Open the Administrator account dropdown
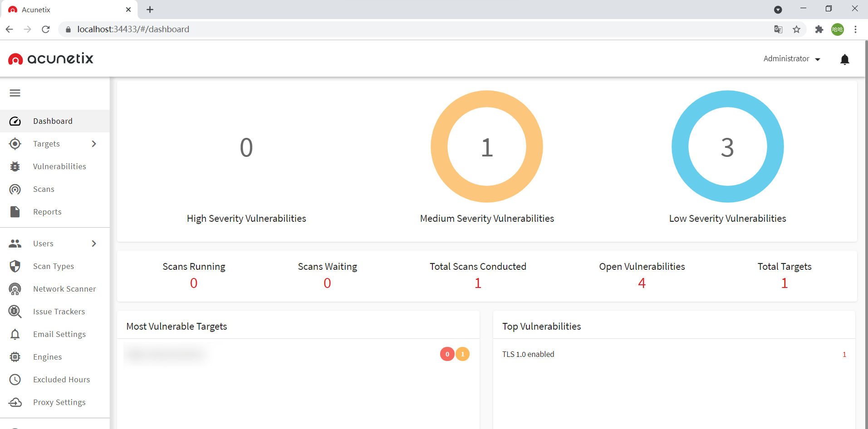This screenshot has height=429, width=868. (x=791, y=59)
